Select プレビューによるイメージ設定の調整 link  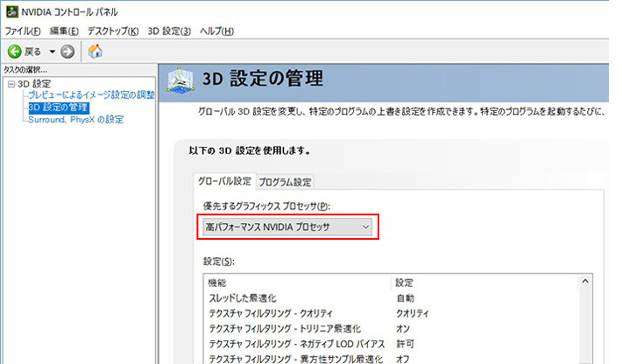pyautogui.click(x=91, y=95)
